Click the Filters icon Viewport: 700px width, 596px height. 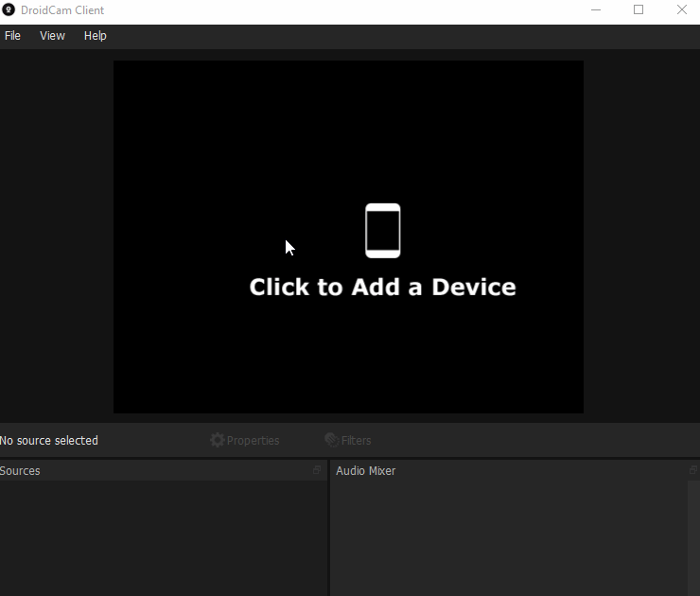click(331, 440)
